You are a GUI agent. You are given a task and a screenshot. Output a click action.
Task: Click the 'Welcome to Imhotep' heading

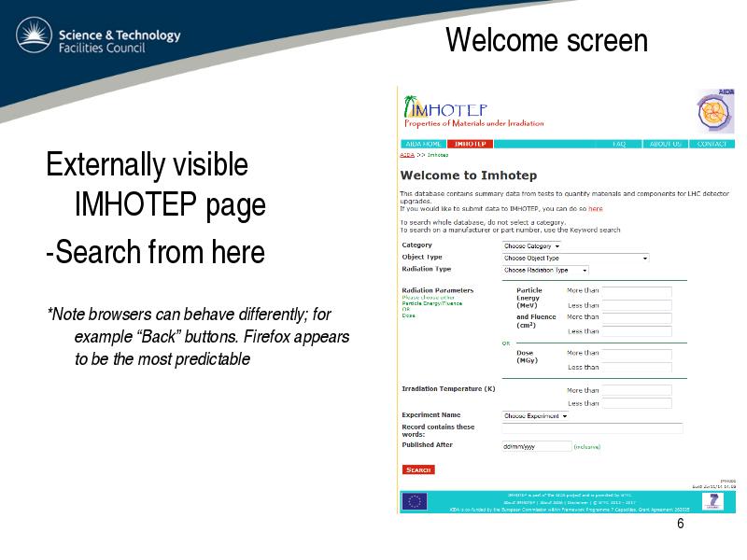(469, 175)
